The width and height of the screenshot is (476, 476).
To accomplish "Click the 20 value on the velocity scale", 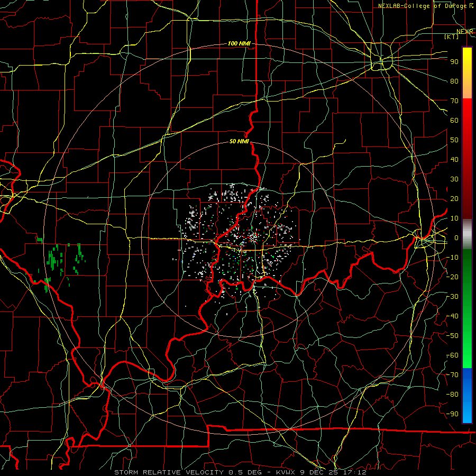I will click(454, 199).
